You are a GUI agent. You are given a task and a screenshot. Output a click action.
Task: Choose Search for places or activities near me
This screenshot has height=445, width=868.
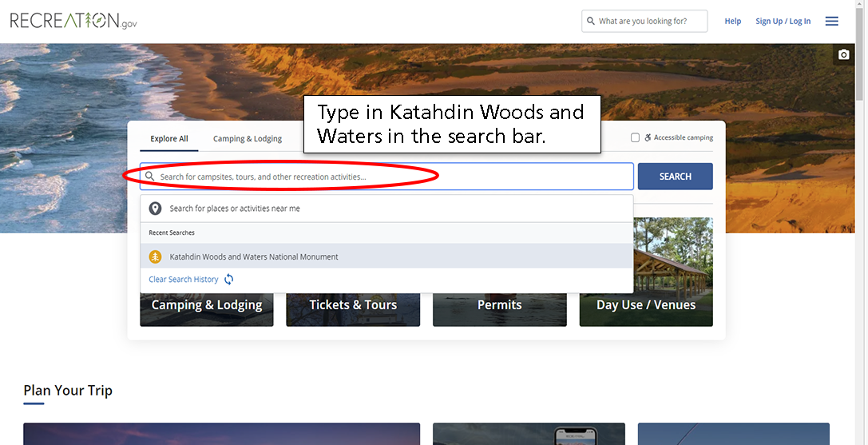coord(386,209)
